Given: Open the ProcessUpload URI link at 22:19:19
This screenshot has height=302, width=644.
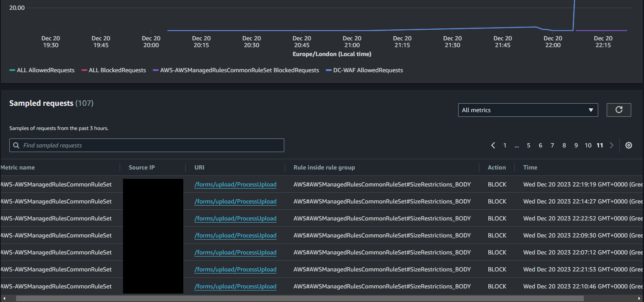Looking at the screenshot, I should pyautogui.click(x=235, y=185).
